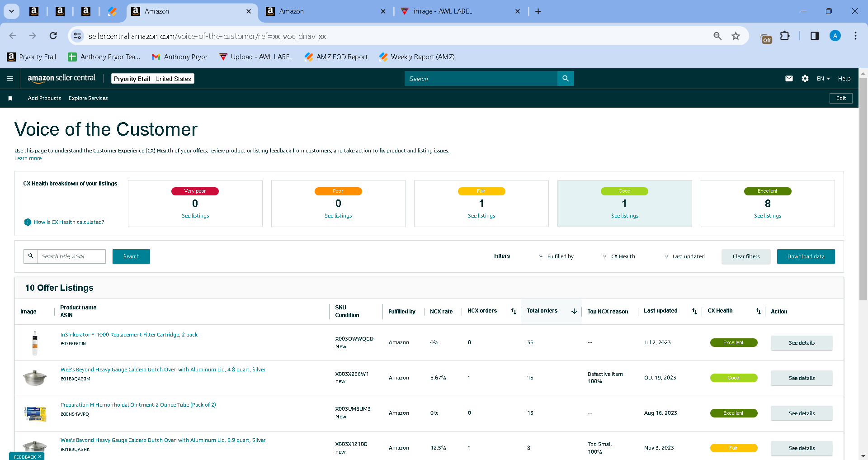Viewport: 868px width, 460px height.
Task: Click the Download data button
Action: [x=806, y=256]
